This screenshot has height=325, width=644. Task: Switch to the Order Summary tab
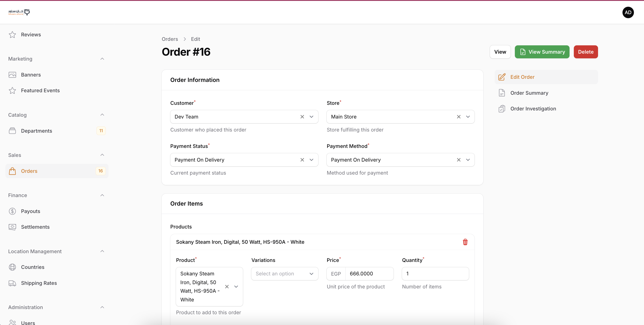(529, 93)
